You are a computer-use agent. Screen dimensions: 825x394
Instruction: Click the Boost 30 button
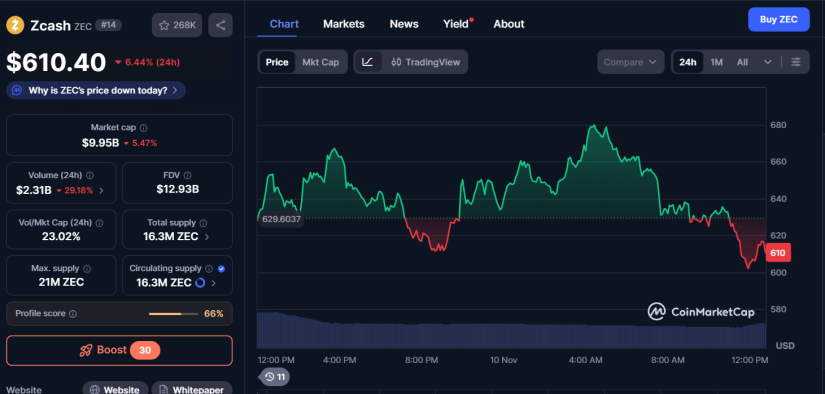[119, 350]
